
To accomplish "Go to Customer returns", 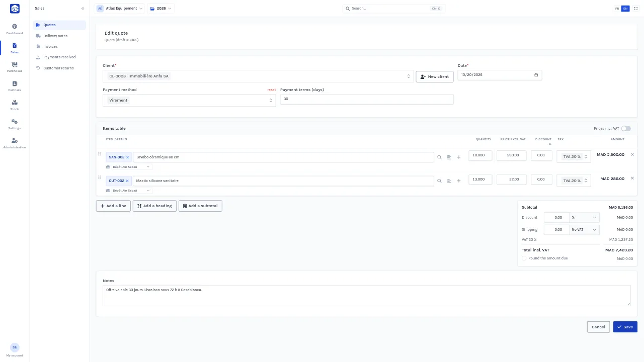I will [x=59, y=68].
